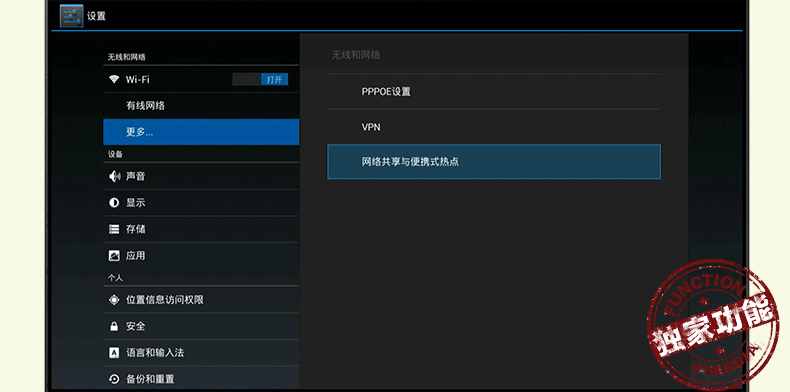Click the 无线和网络 heading in right panel
This screenshot has height=392, width=790.
[356, 55]
